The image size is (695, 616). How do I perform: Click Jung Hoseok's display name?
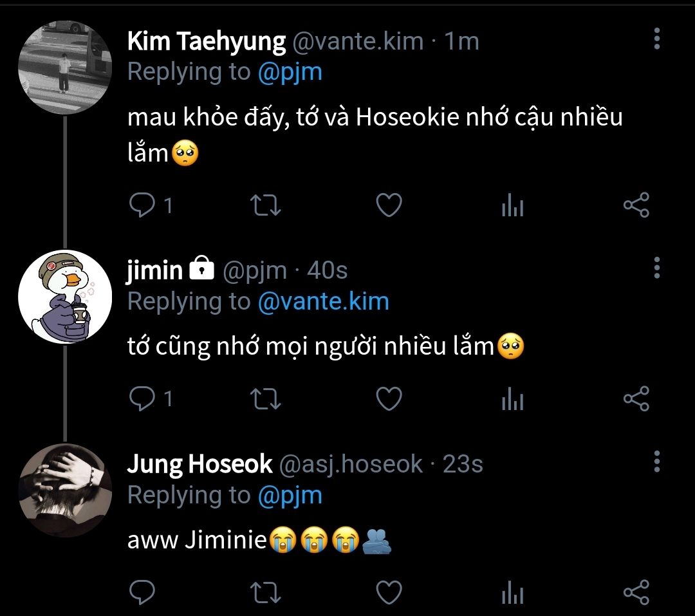pos(199,464)
